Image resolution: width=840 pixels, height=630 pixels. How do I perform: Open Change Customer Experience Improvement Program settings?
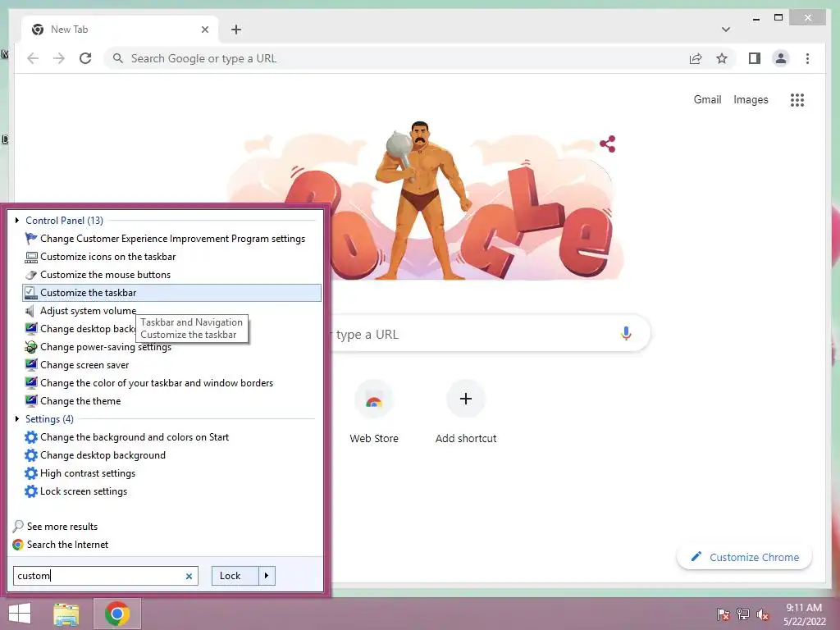point(172,239)
